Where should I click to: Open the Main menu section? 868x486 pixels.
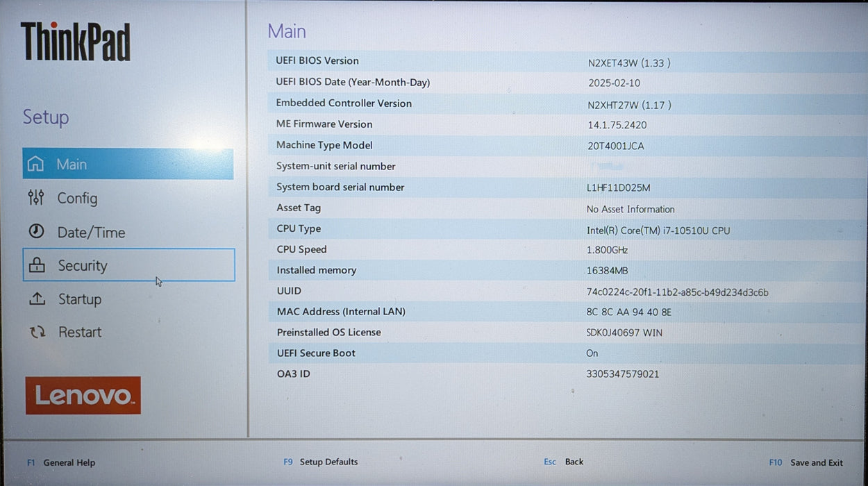coord(128,164)
